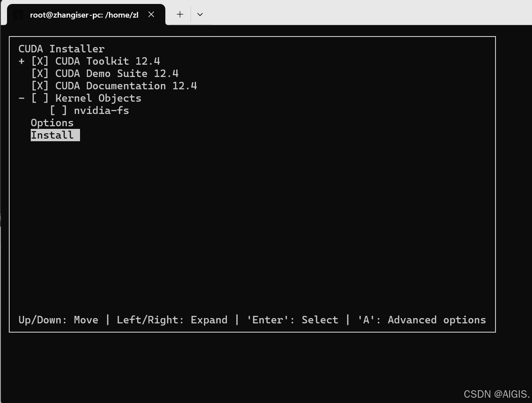Click the CUDA Demo Suite 12.4 label
Viewport: 532px width, 403px height.
(117, 73)
